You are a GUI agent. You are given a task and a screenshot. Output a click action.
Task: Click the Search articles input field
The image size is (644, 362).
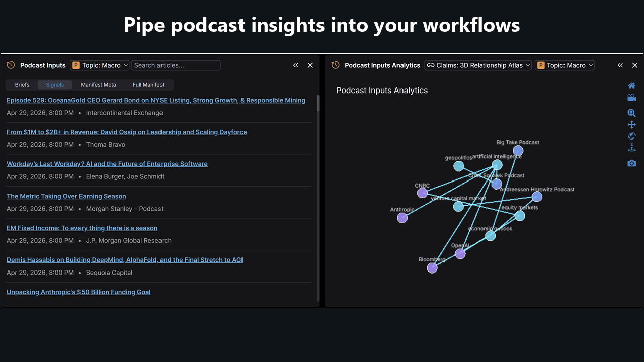click(x=176, y=65)
